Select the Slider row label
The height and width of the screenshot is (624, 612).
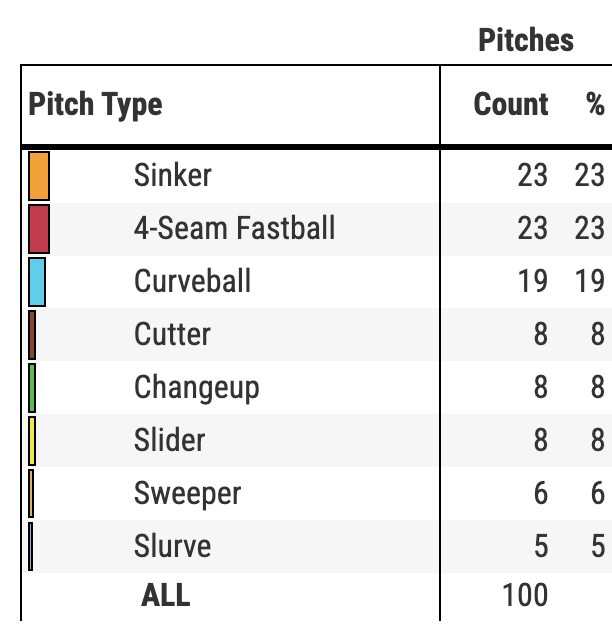169,440
